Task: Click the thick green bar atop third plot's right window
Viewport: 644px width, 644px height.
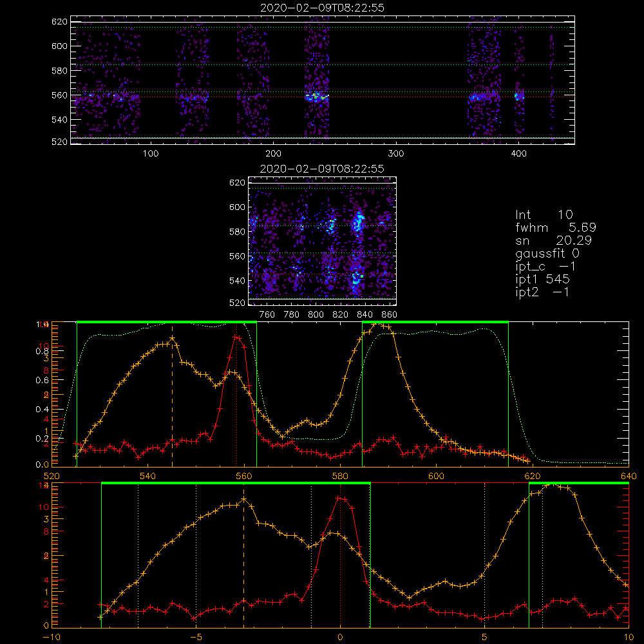Action: [x=435, y=323]
